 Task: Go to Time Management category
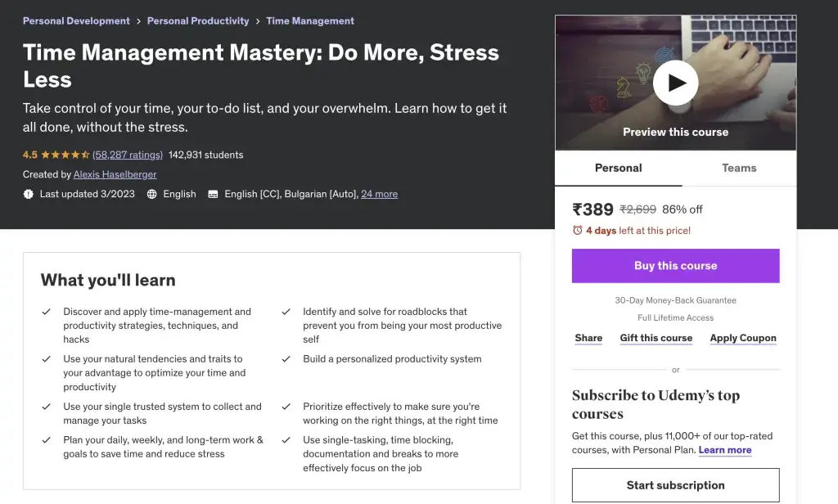310,21
